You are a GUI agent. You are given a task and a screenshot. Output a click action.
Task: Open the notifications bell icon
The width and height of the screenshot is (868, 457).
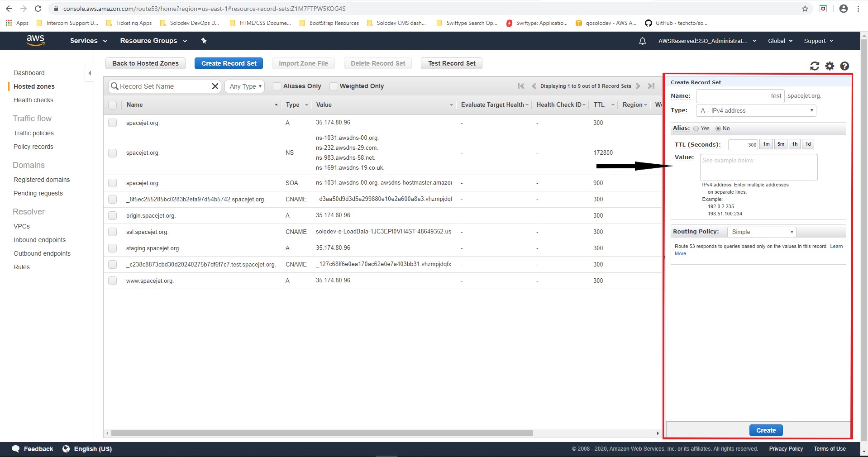pos(642,41)
